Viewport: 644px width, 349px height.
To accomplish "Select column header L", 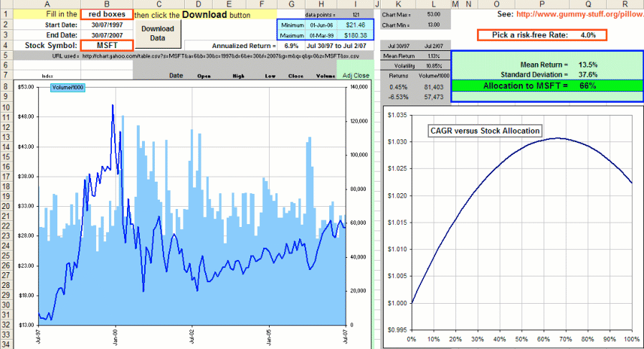I will point(433,4).
